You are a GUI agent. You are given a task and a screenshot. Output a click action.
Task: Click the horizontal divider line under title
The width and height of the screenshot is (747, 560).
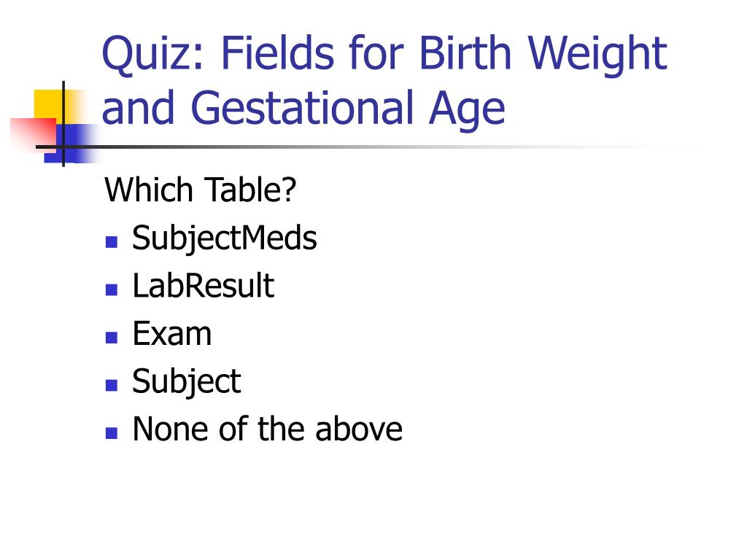click(x=367, y=147)
